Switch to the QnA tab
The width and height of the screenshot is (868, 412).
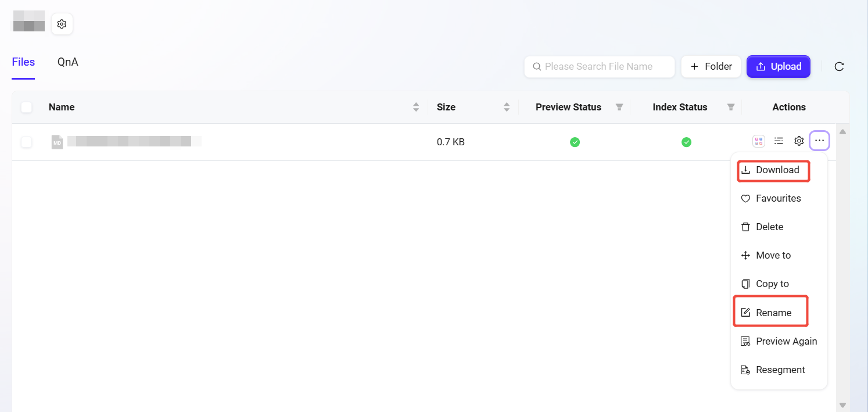click(67, 62)
